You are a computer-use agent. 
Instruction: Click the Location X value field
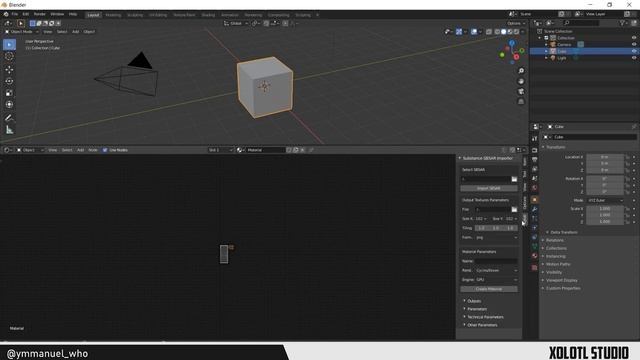click(604, 157)
